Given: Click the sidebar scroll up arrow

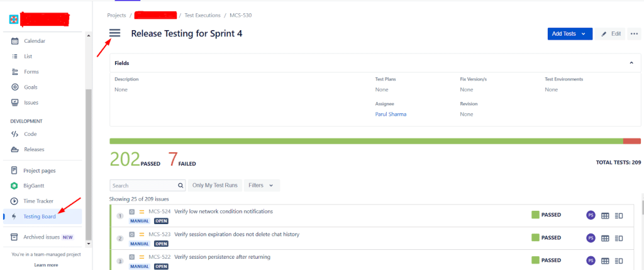Looking at the screenshot, I should 89,36.
